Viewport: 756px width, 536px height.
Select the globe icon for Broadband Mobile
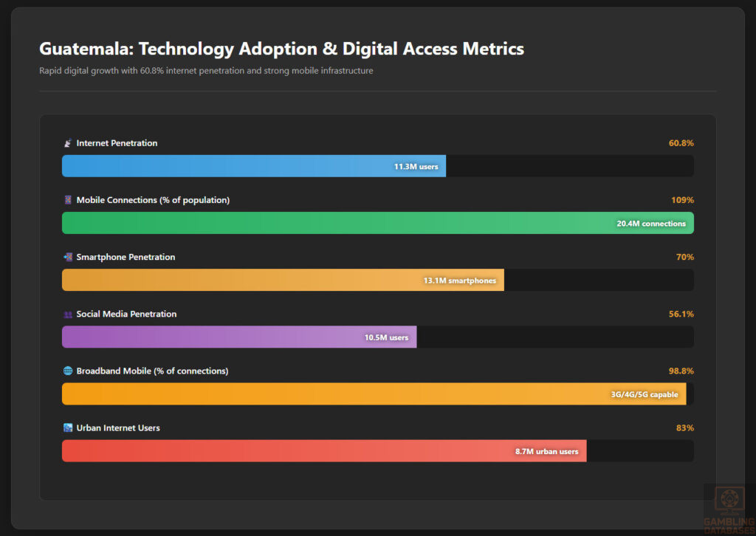click(67, 371)
